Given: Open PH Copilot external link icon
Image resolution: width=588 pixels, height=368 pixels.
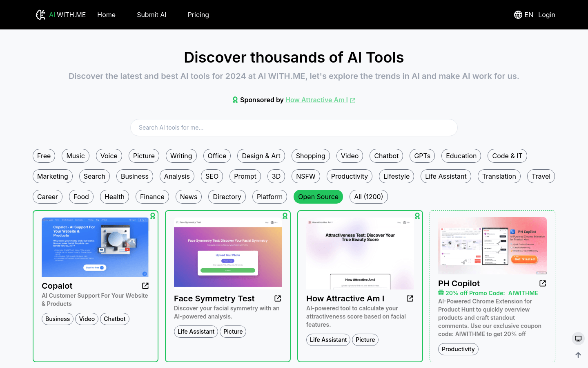Looking at the screenshot, I should pyautogui.click(x=543, y=283).
